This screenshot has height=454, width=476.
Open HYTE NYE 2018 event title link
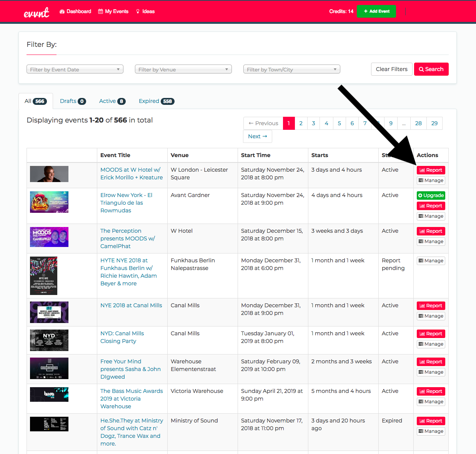(128, 272)
